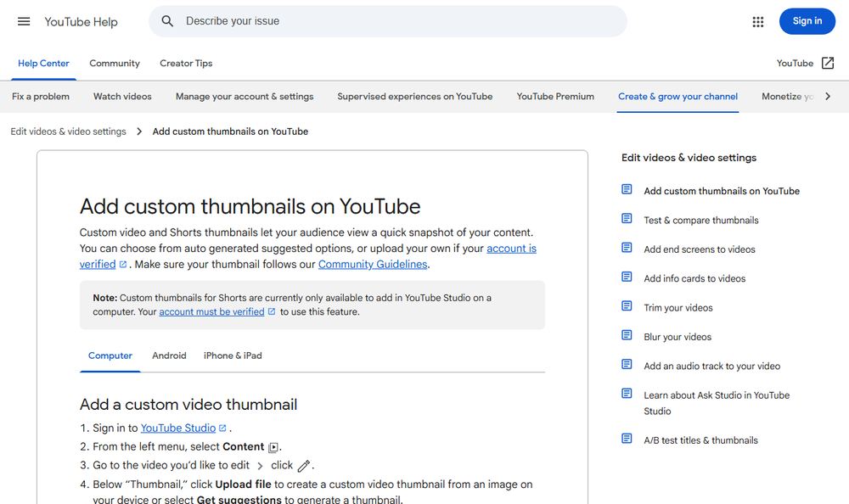Click the 'Add custom thumbnails on YouTube' page title

[250, 207]
